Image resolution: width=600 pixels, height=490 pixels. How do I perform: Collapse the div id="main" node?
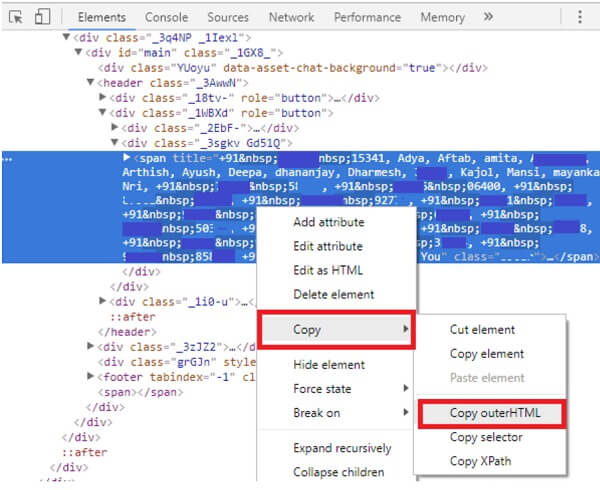tap(78, 52)
